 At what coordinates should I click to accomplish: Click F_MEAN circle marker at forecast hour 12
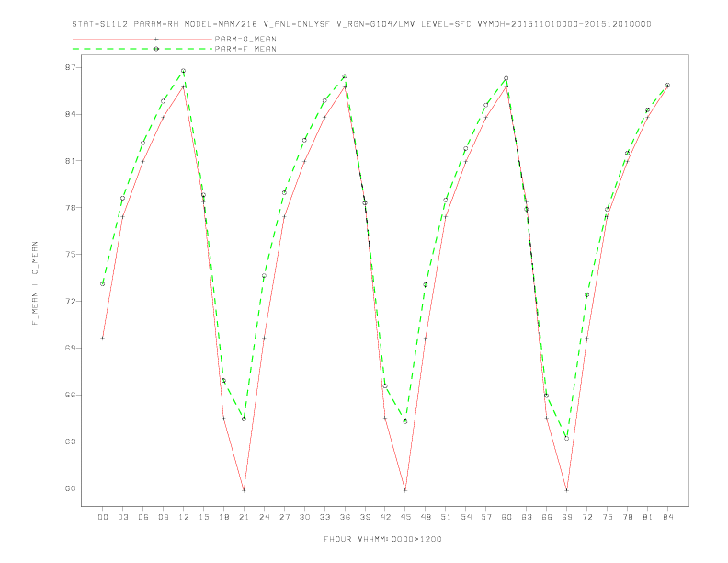[x=184, y=71]
